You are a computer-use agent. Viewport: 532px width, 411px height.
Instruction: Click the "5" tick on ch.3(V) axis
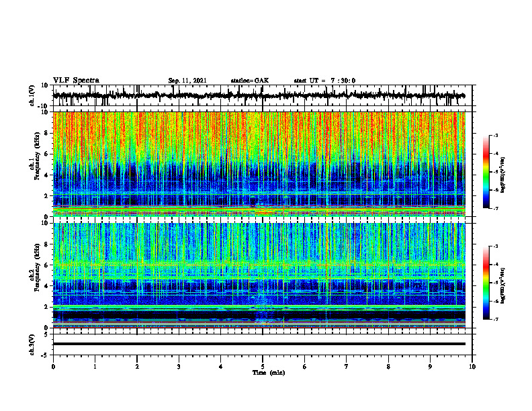click(x=47, y=334)
